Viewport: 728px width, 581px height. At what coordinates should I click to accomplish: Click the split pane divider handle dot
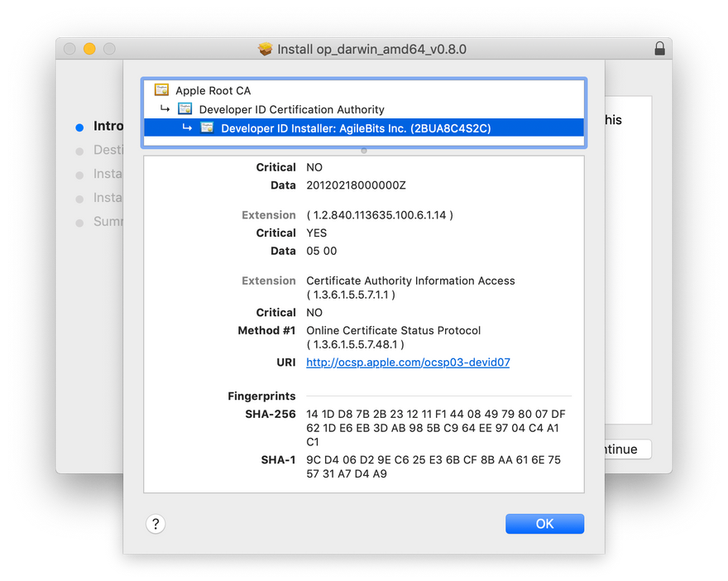[364, 151]
